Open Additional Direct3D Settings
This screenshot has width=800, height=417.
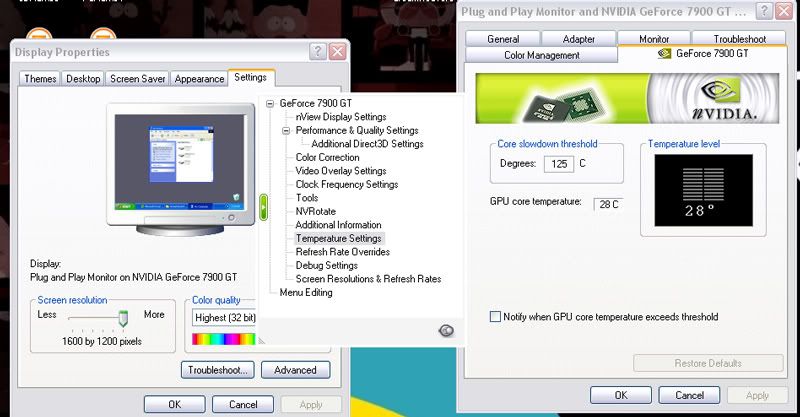point(367,144)
